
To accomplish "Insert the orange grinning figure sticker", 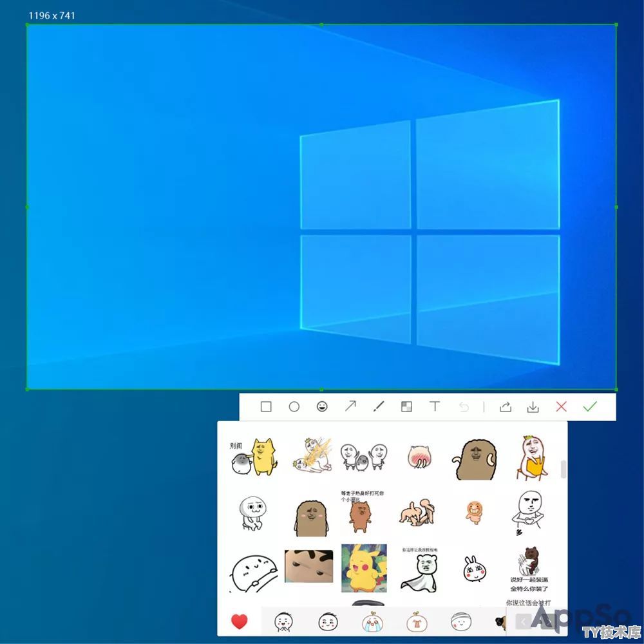I will (x=474, y=512).
